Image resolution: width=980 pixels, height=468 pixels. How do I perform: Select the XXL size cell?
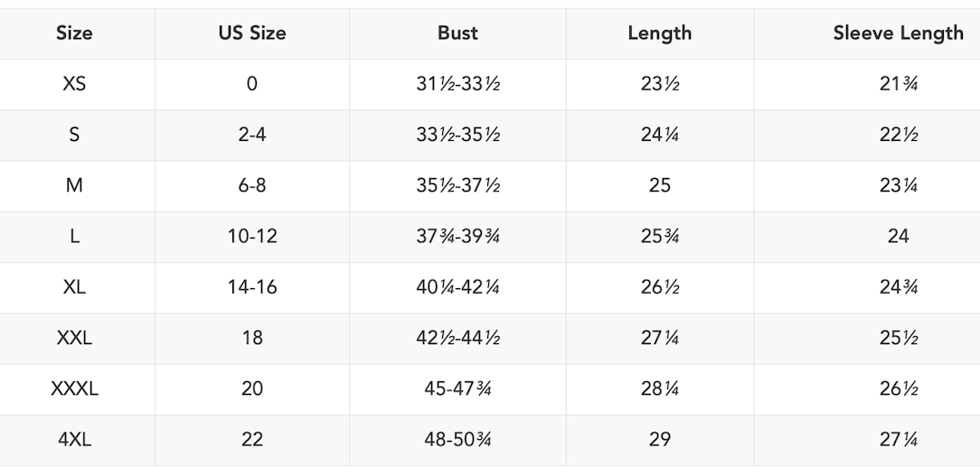74,338
